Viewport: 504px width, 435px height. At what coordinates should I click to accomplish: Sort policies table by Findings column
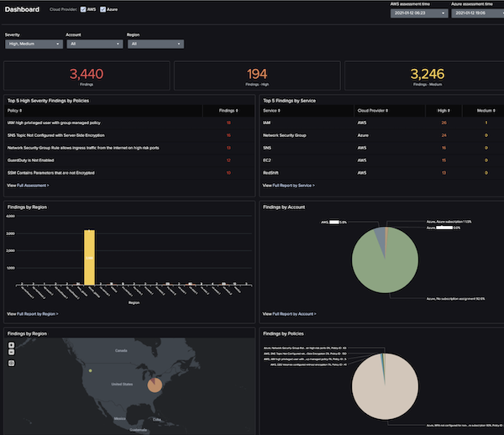pyautogui.click(x=228, y=111)
